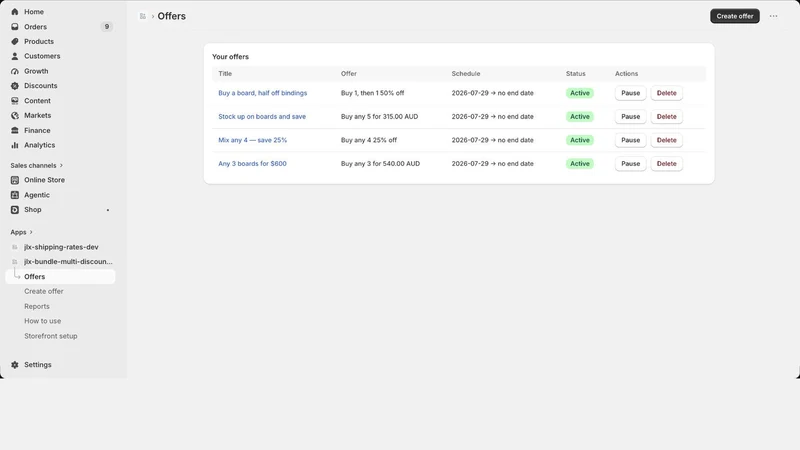
Task: Click the Growth gauge icon
Action: coord(15,71)
